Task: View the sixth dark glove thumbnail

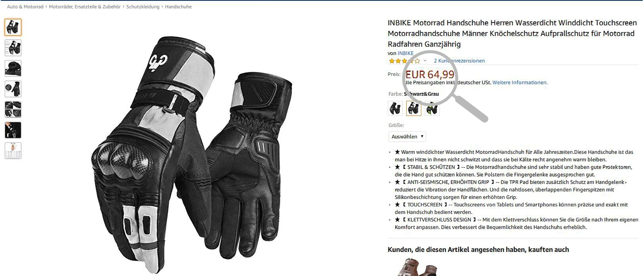Action: (x=13, y=130)
